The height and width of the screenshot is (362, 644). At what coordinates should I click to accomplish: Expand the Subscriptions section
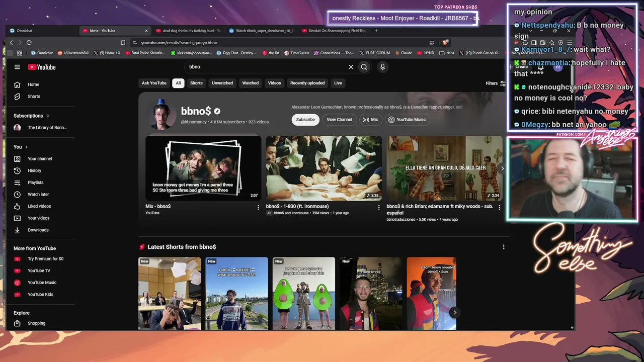point(31,116)
